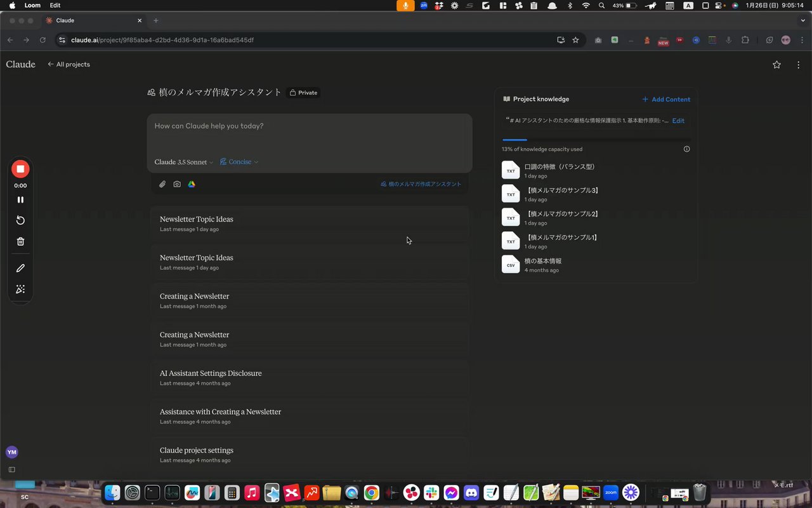Attach a file with the paperclip icon
812x508 pixels.
[162, 184]
